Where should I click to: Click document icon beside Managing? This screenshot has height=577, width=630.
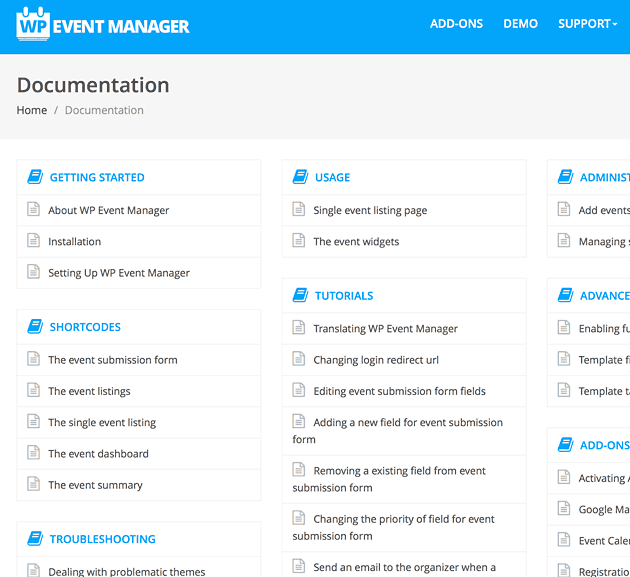click(564, 240)
